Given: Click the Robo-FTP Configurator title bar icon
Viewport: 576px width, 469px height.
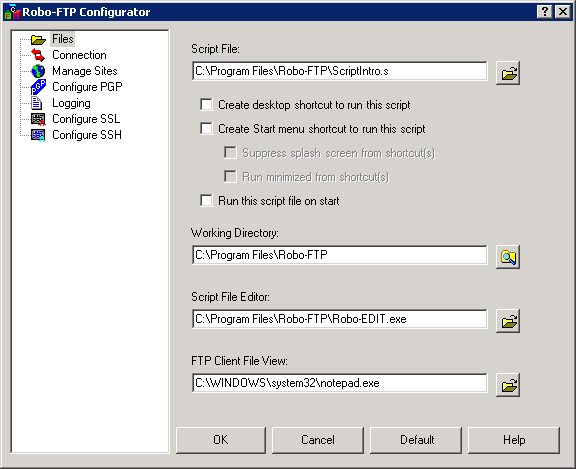Looking at the screenshot, I should click(x=12, y=12).
